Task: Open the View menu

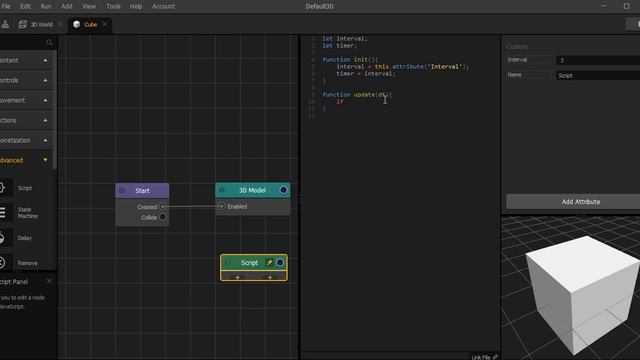Action: [89, 6]
